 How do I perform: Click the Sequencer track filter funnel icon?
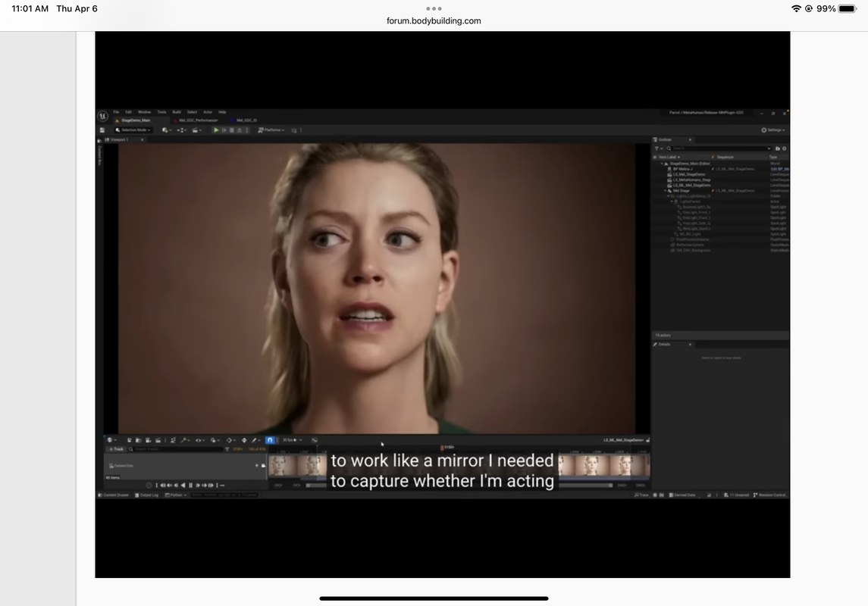coord(227,449)
